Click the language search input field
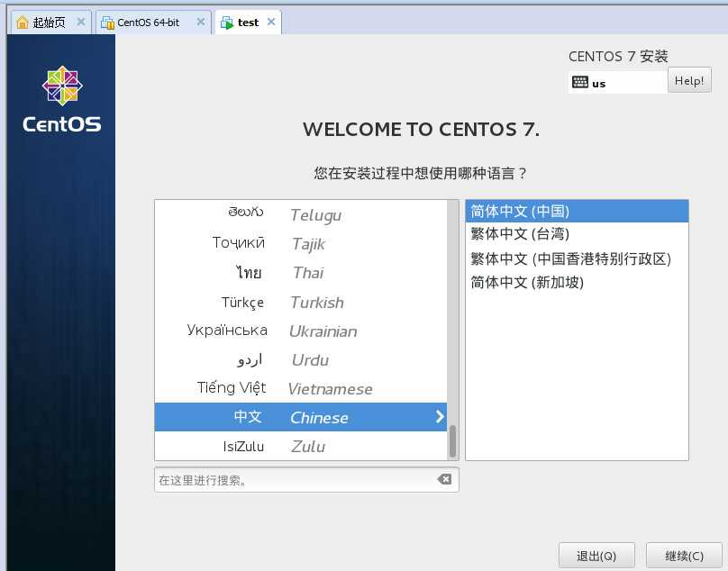 pyautogui.click(x=306, y=479)
